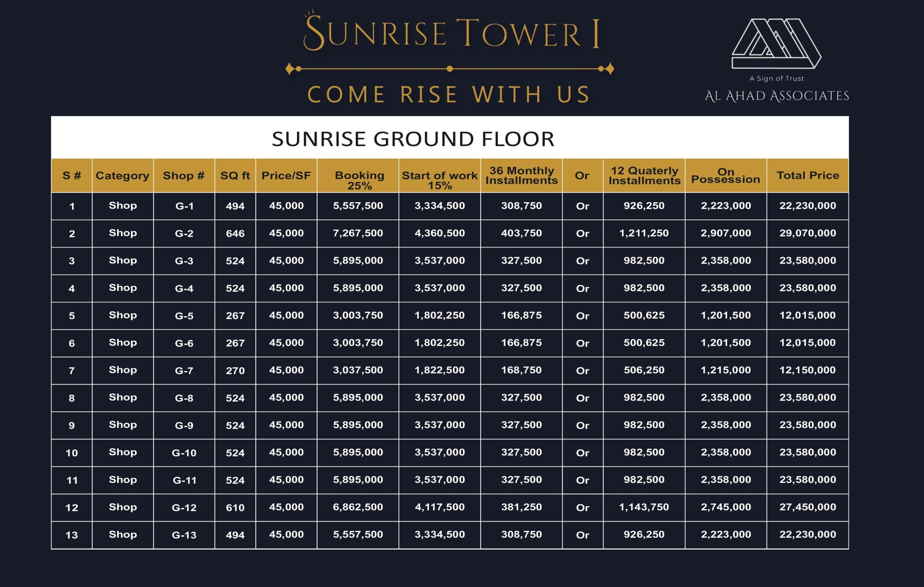Viewport: 924px width, 587px height.
Task: Click quarterly installment 1,211,250
Action: pos(644,233)
